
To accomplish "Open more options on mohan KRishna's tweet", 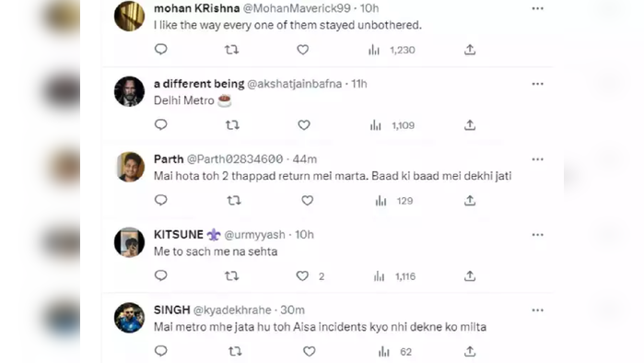I will click(x=538, y=8).
